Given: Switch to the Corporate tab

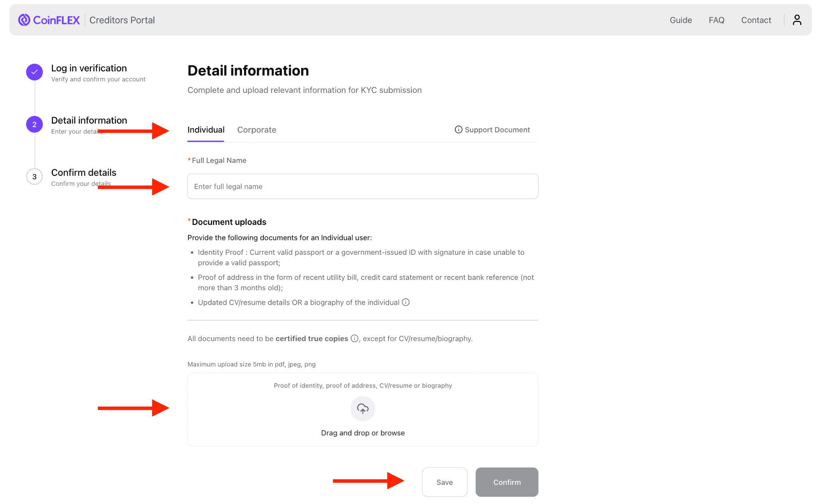Looking at the screenshot, I should (257, 130).
